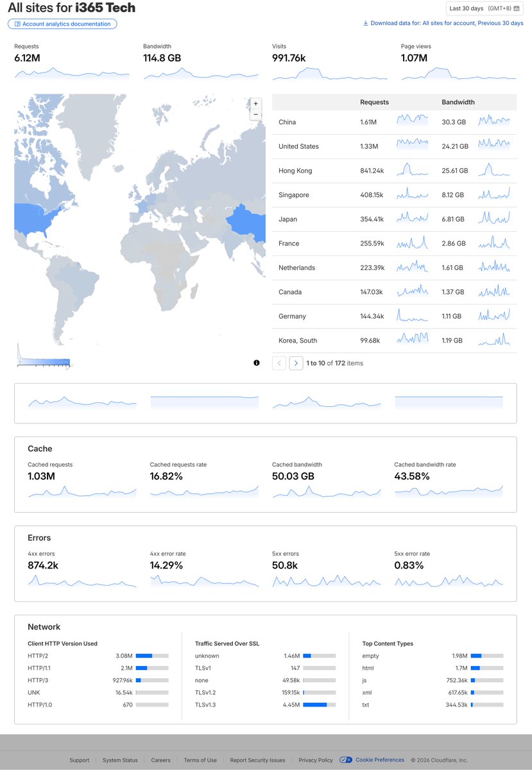
Task: Click Germany's bandwidth sparkline
Action: (x=494, y=315)
